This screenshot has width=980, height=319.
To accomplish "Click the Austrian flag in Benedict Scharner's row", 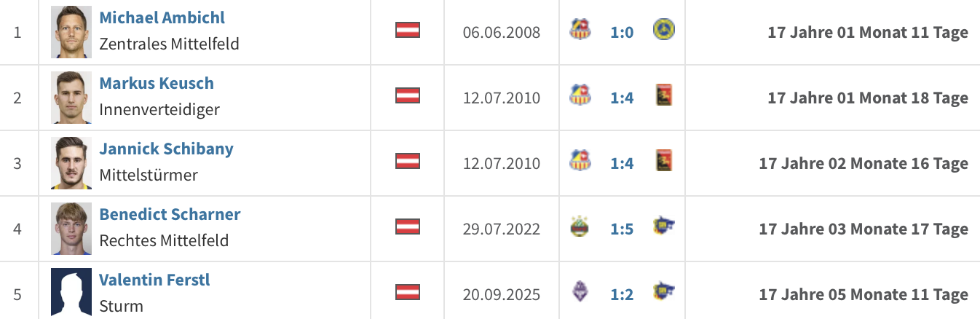I will click(x=408, y=227).
